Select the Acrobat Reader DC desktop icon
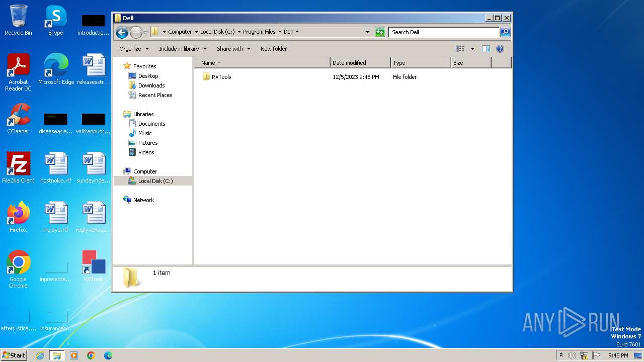The width and height of the screenshot is (644, 362). (x=18, y=72)
